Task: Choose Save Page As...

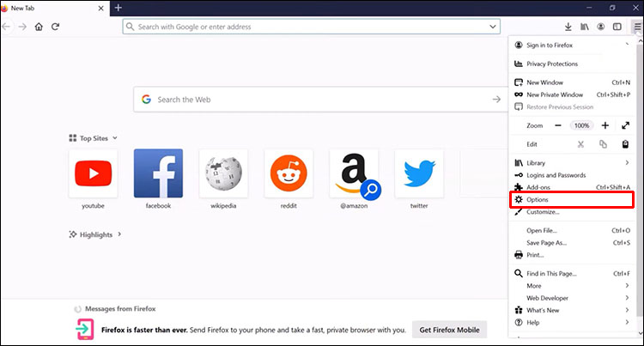Action: pos(572,243)
